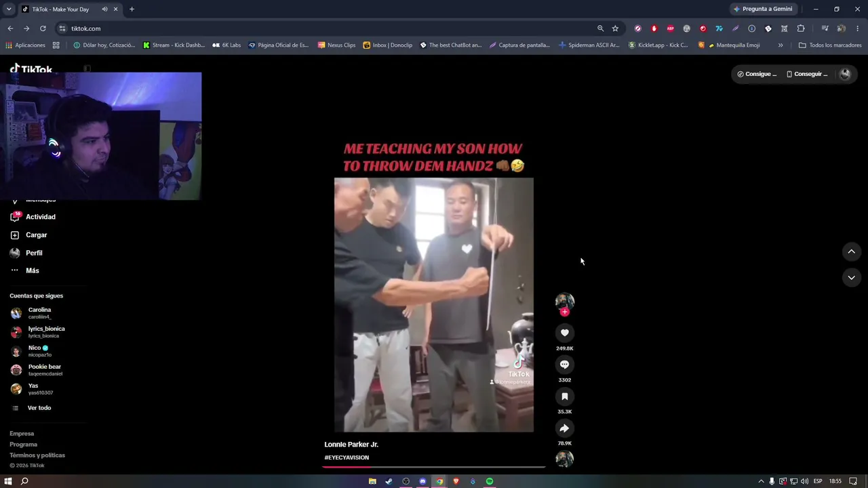Viewport: 868px width, 488px height.
Task: Open the profile avatar menu at top right
Action: coord(845,74)
